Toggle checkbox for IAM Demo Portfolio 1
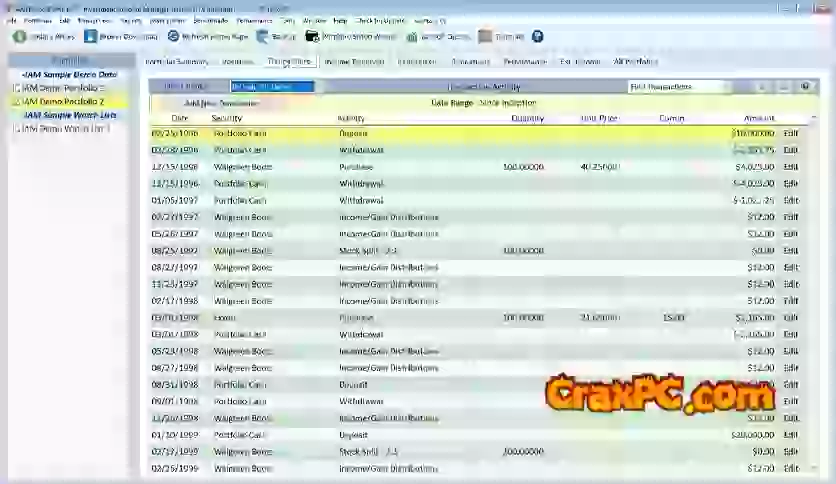 click(x=17, y=88)
